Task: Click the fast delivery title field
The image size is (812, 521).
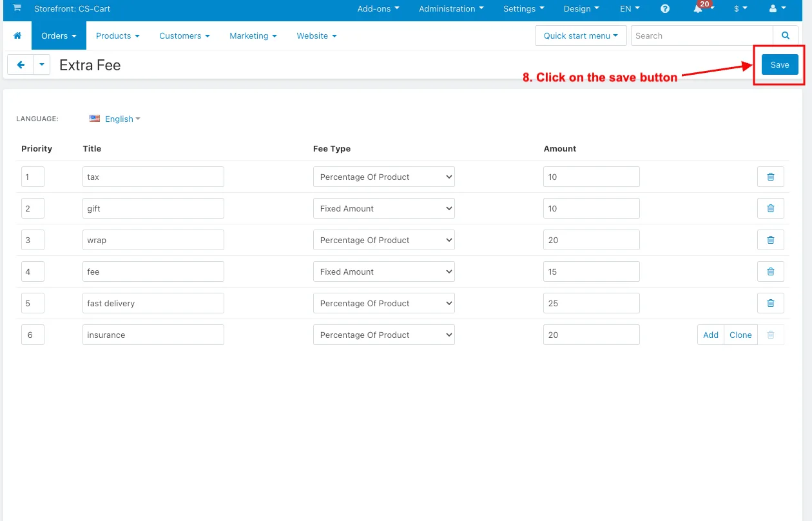Action: [153, 303]
